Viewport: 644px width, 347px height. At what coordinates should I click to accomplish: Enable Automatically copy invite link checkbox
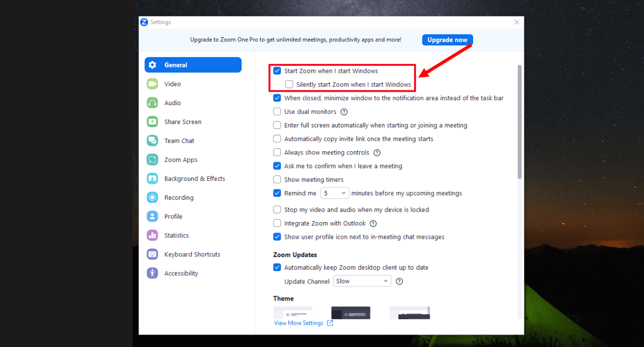coord(277,139)
